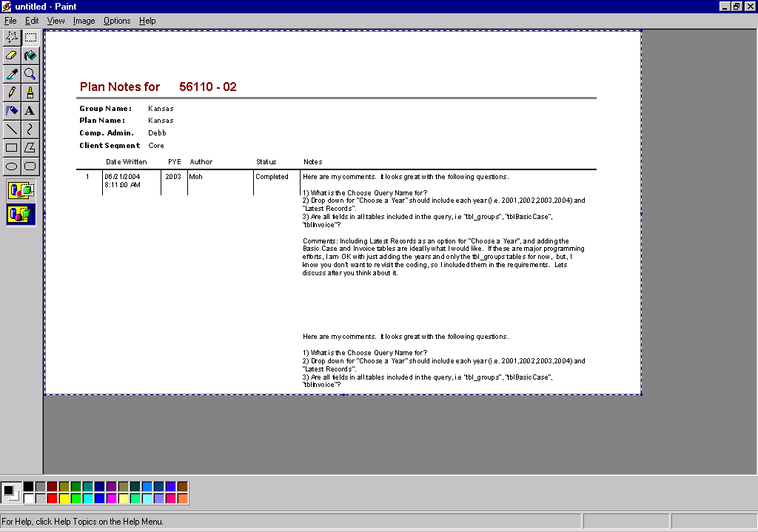The width and height of the screenshot is (758, 532).
Task: Pick the Rectangle shape tool
Action: click(x=12, y=147)
